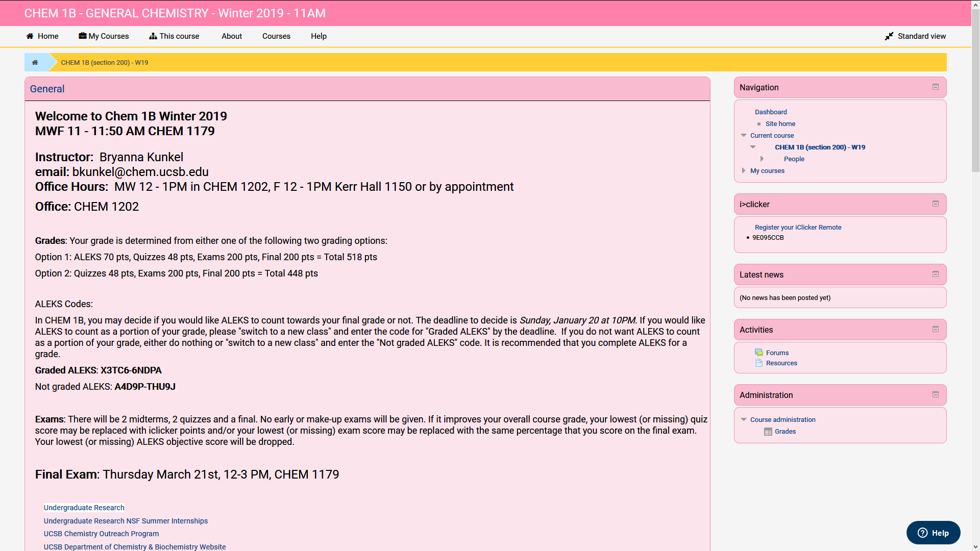The image size is (980, 551).
Task: Collapse the Latest news block
Action: click(936, 274)
